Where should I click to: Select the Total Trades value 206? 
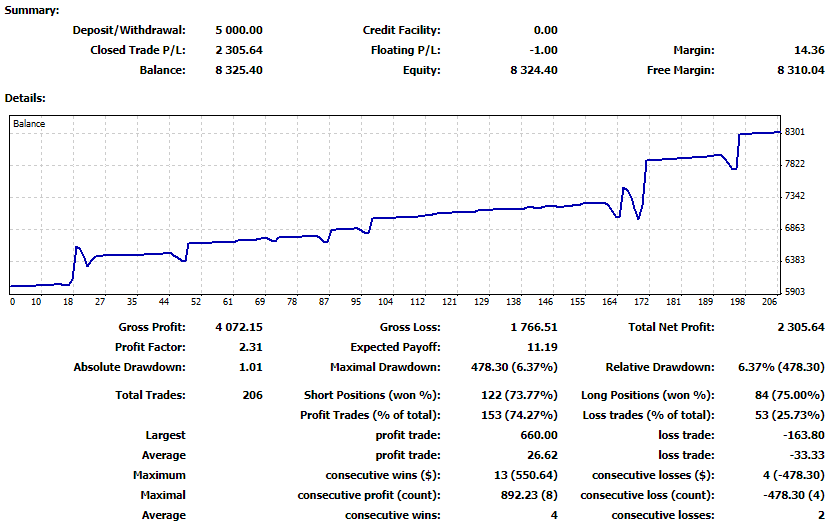point(252,395)
